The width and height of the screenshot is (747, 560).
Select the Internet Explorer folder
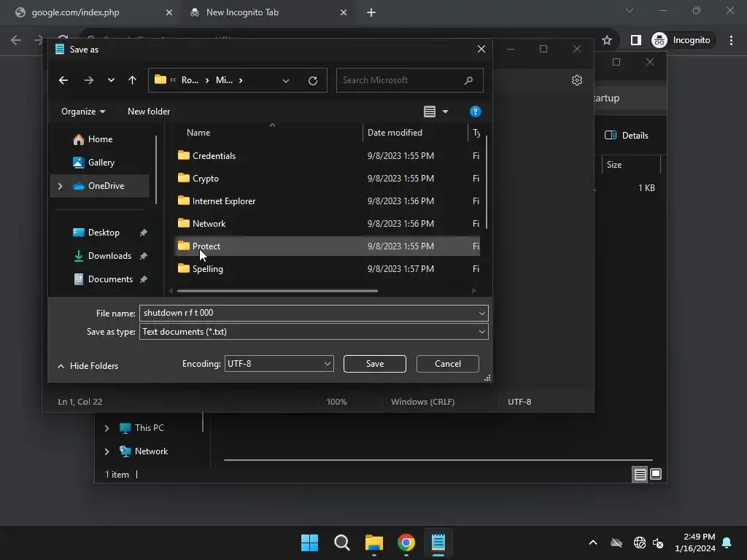[x=223, y=201]
